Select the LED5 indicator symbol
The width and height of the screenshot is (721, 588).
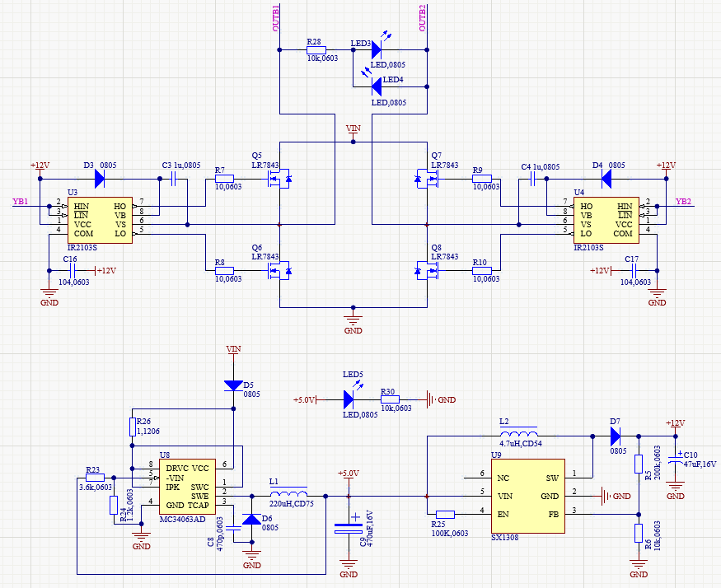pyautogui.click(x=349, y=399)
